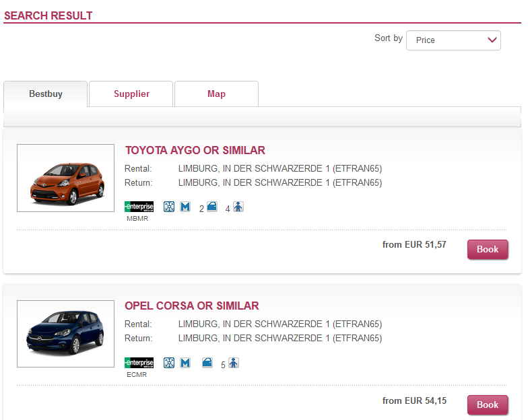Click Toyota Aygo return location Limburg text
This screenshot has height=420, width=528.
click(280, 183)
